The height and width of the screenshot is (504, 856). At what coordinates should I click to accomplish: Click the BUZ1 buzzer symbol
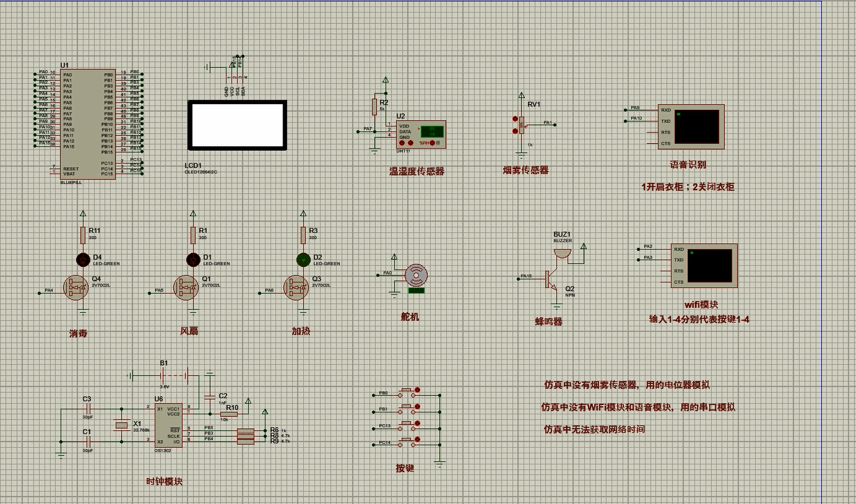561,252
